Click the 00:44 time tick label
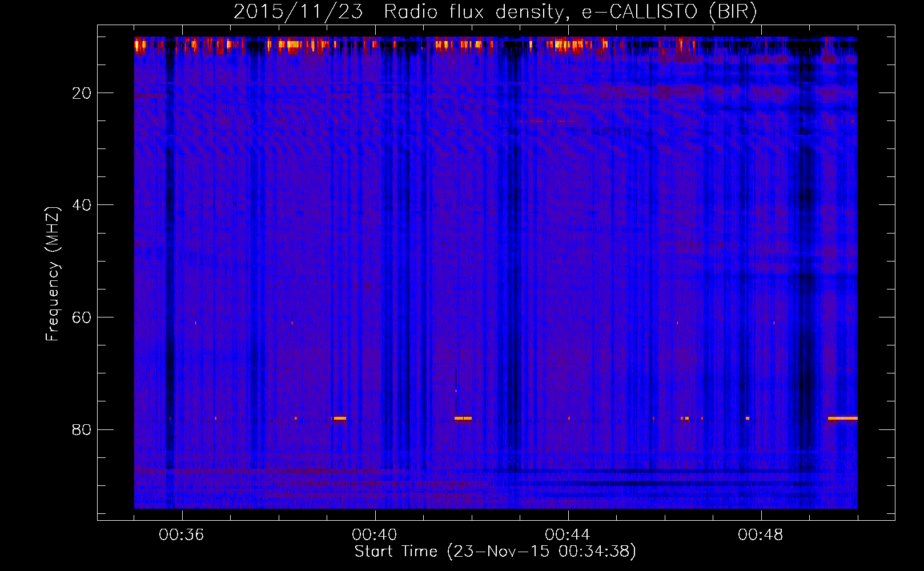Screen dimensions: 924x571 click(568, 535)
